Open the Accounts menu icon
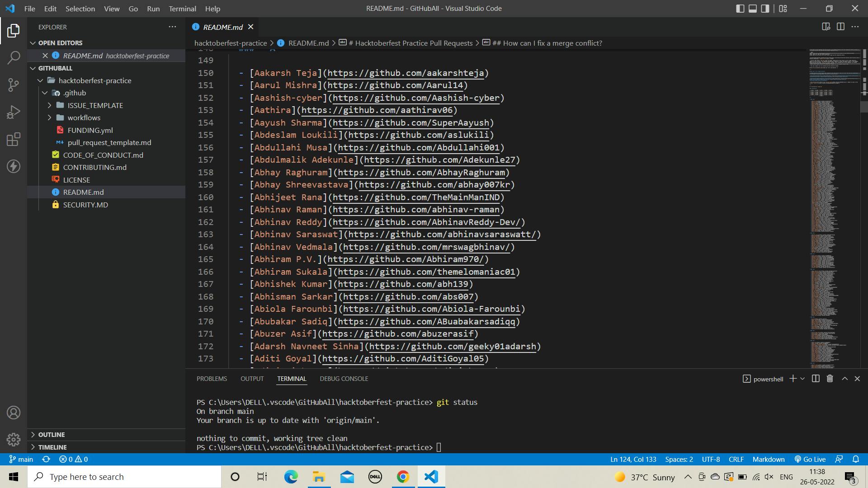The image size is (868, 488). 14,413
